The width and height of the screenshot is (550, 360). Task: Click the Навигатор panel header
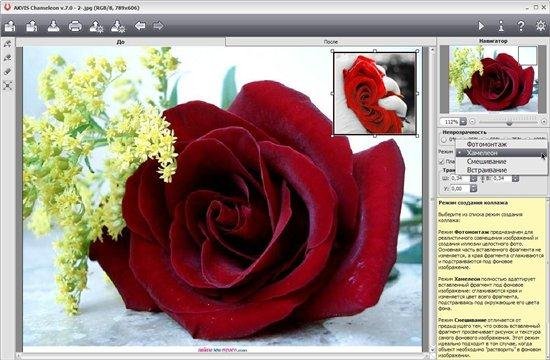[x=493, y=41]
